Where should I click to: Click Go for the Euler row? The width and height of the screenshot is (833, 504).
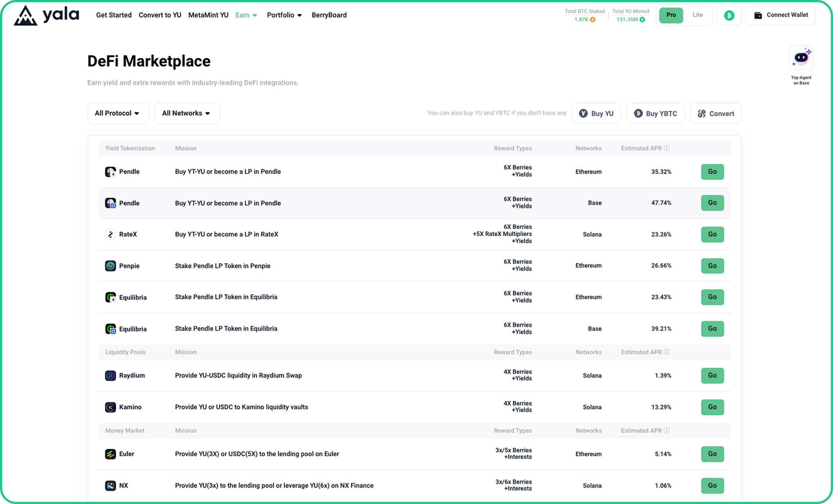click(x=712, y=454)
